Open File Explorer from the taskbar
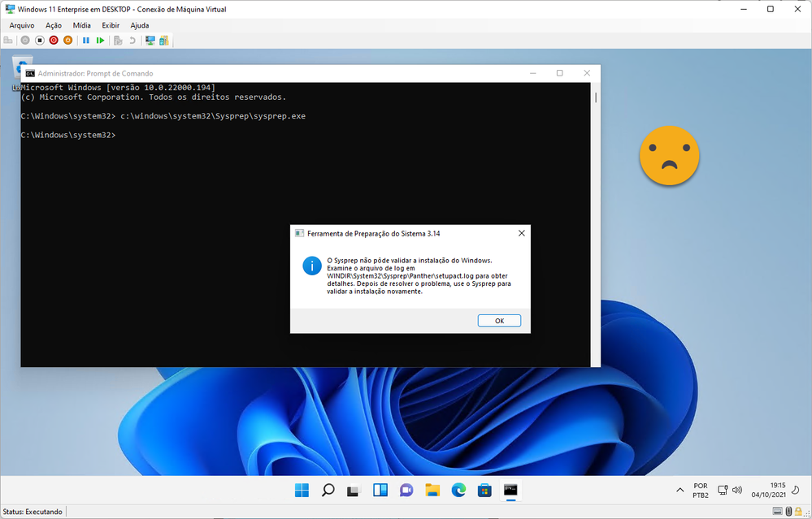This screenshot has width=812, height=519. click(x=432, y=490)
